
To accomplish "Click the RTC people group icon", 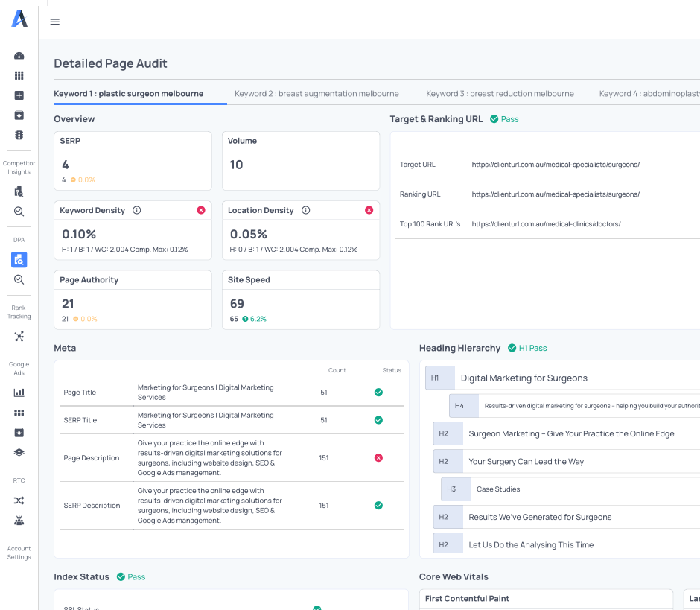I will 19,521.
